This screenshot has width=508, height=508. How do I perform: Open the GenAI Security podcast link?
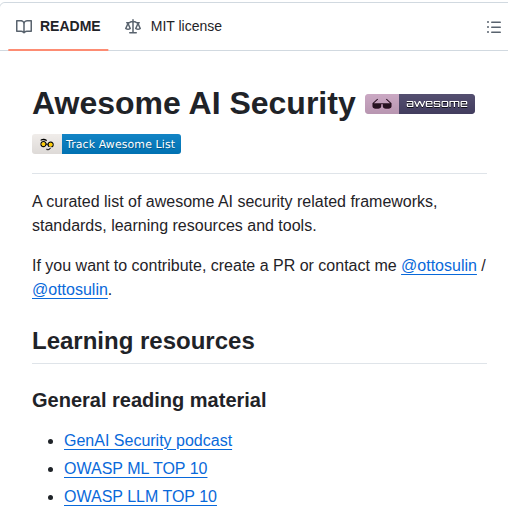148,440
